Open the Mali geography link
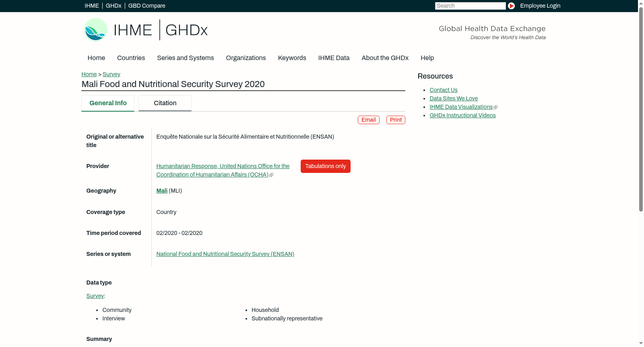644x347 pixels. pos(162,191)
